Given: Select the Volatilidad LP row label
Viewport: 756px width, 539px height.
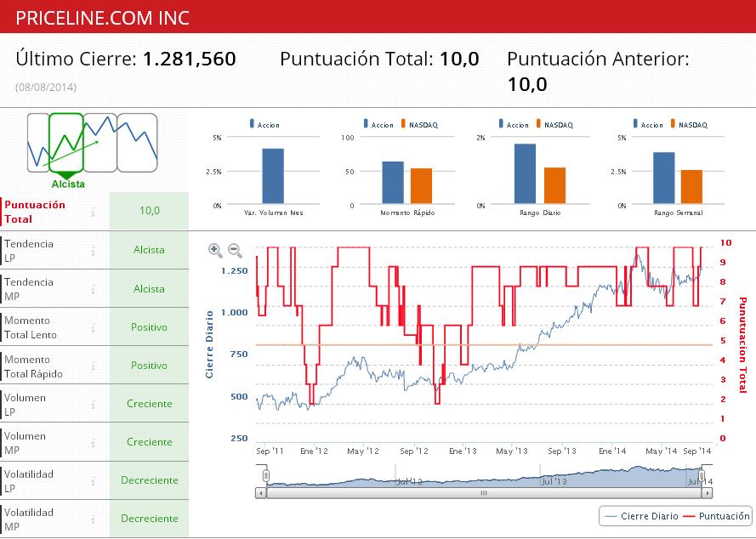Looking at the screenshot, I should click(29, 481).
